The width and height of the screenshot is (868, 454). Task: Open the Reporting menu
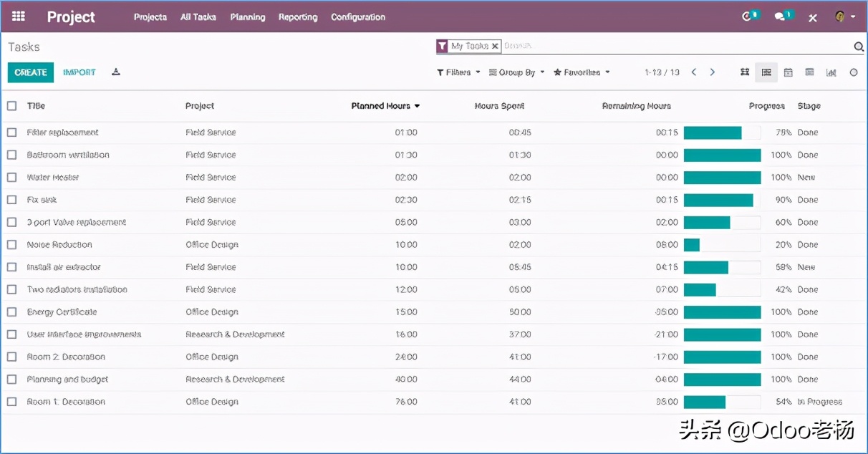pyautogui.click(x=298, y=17)
